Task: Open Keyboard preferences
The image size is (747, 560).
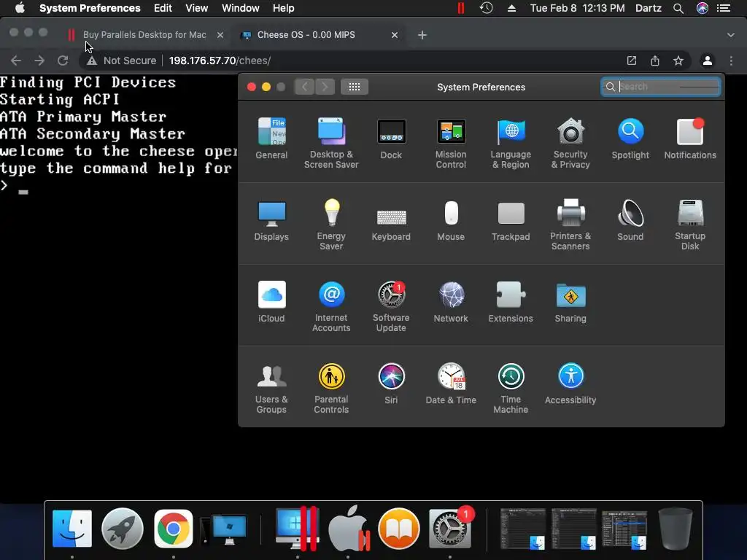Action: click(x=391, y=225)
